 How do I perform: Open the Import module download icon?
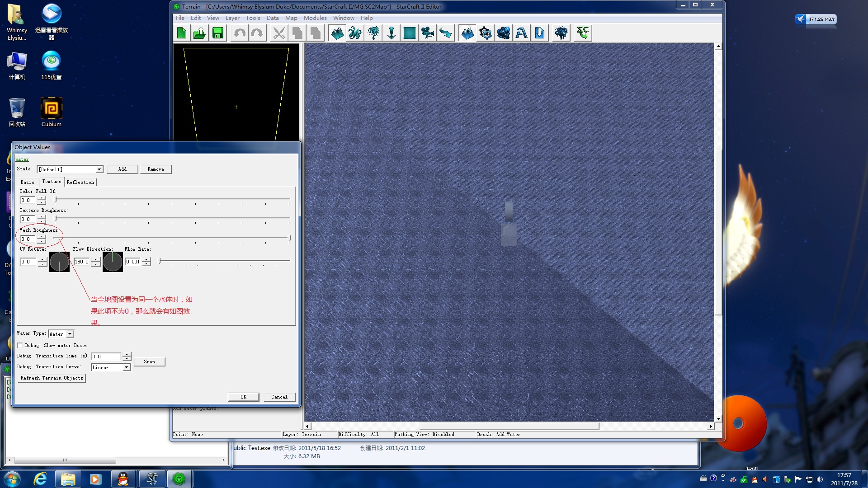540,33
